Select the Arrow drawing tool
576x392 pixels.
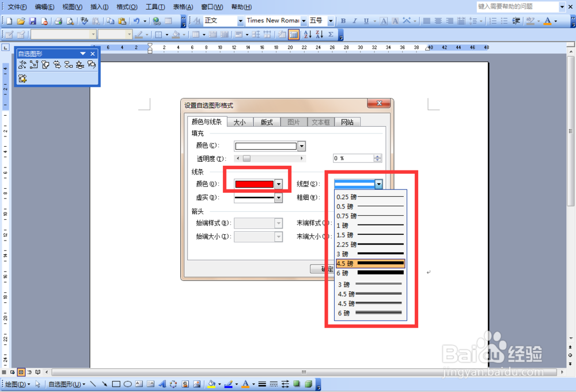[x=105, y=383]
